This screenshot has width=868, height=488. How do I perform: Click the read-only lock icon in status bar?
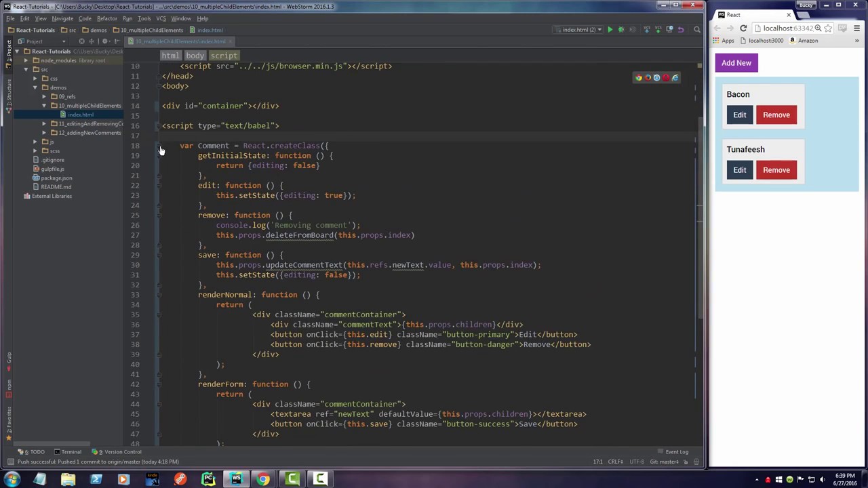coord(686,462)
